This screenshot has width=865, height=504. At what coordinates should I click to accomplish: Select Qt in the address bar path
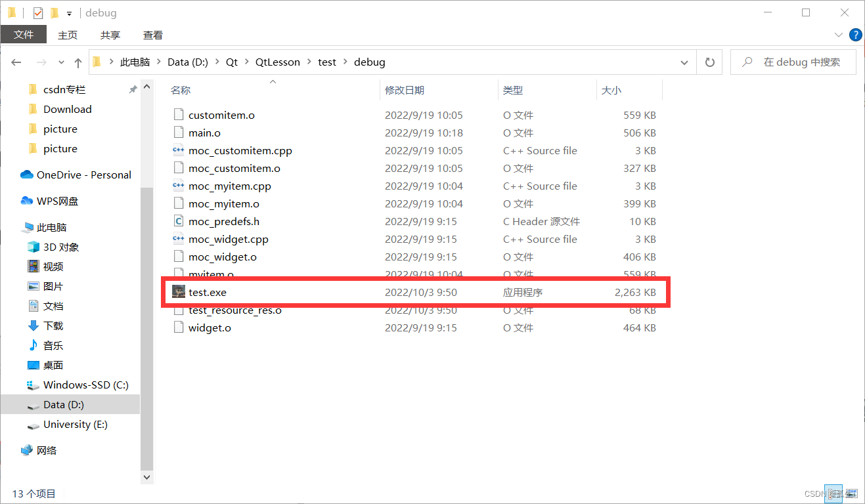click(231, 61)
